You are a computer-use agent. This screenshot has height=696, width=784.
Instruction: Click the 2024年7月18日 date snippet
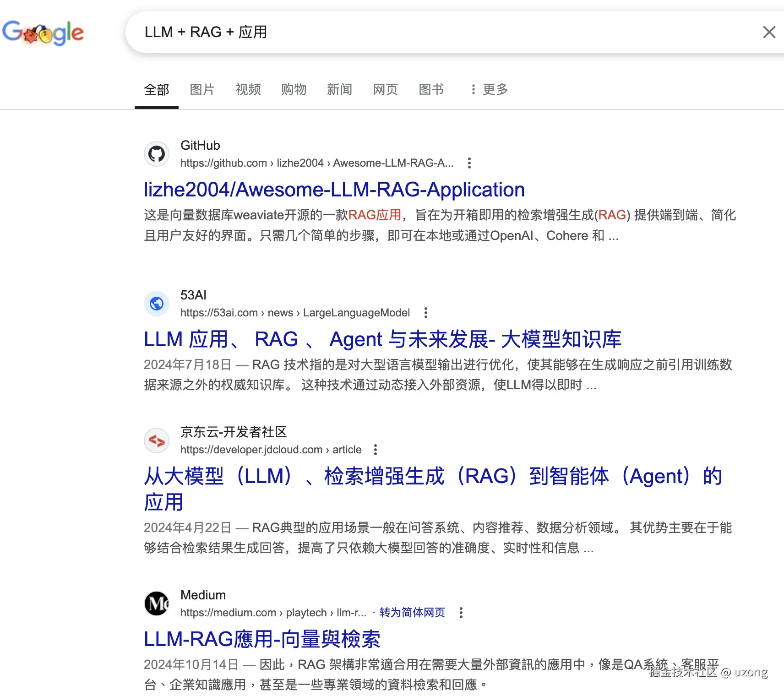pos(187,365)
